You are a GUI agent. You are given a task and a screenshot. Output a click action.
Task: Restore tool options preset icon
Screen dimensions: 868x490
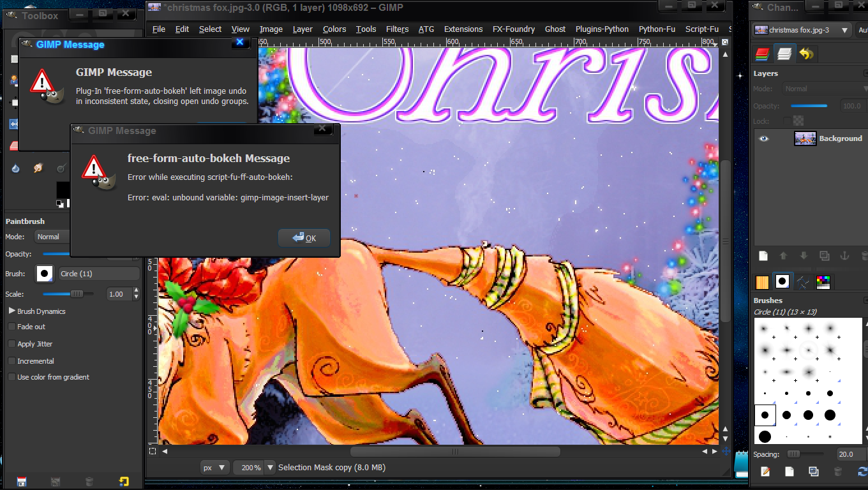(56, 482)
